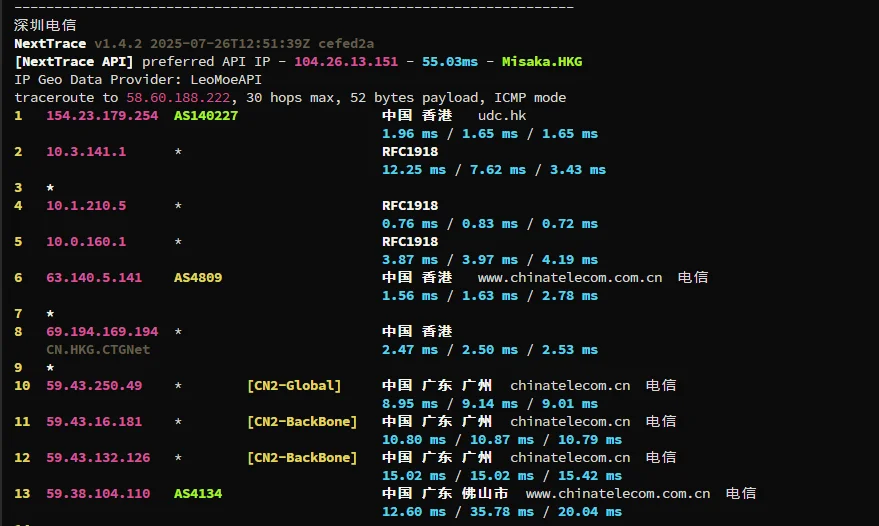Click the 深圳电信 heading text
Image resolution: width=879 pixels, height=526 pixels.
point(45,26)
